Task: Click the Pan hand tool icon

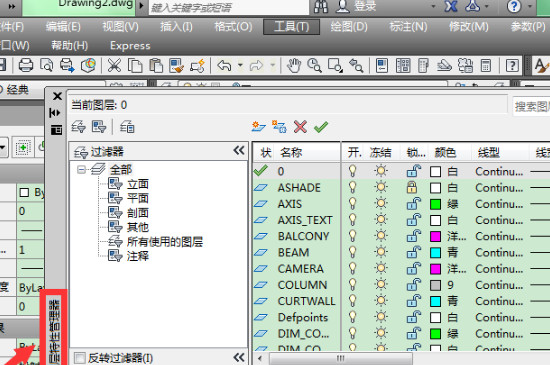Action: tap(294, 66)
